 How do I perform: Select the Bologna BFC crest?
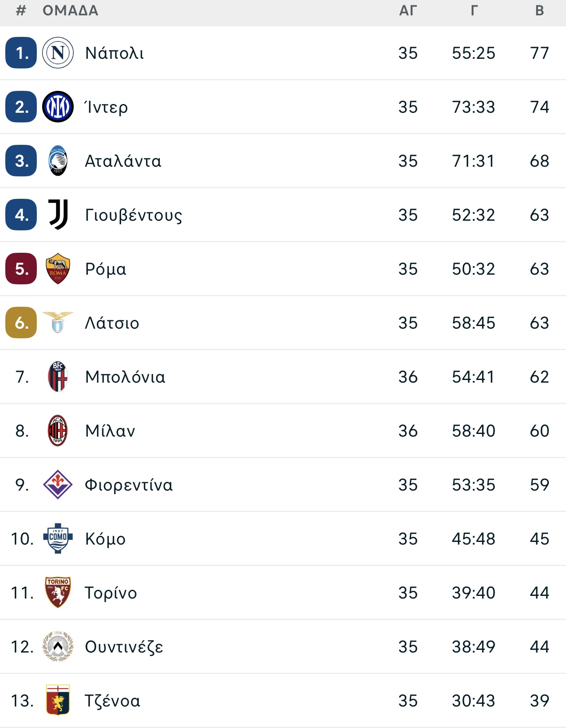[58, 377]
